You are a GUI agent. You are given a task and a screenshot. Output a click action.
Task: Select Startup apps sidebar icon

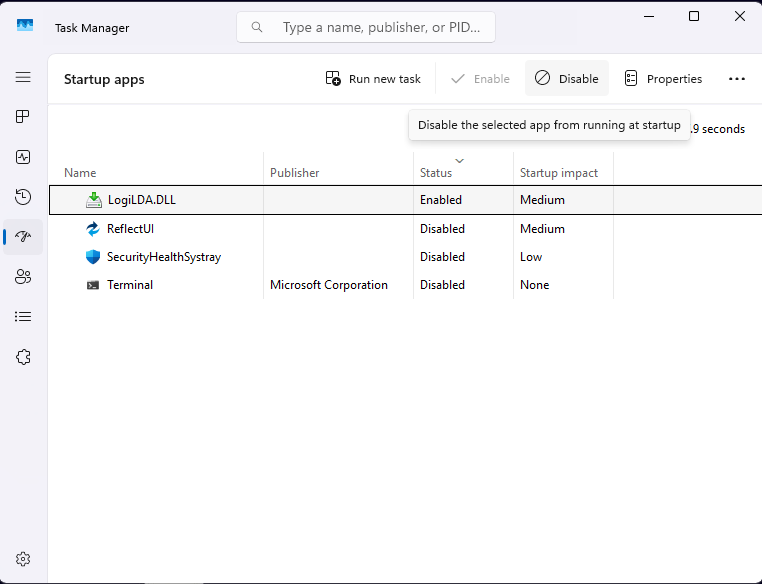pyautogui.click(x=23, y=237)
